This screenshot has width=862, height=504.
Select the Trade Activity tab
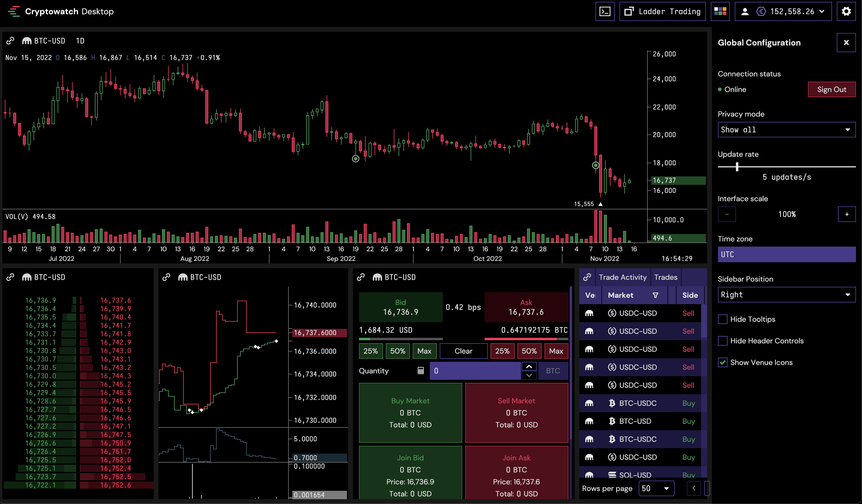click(x=622, y=277)
